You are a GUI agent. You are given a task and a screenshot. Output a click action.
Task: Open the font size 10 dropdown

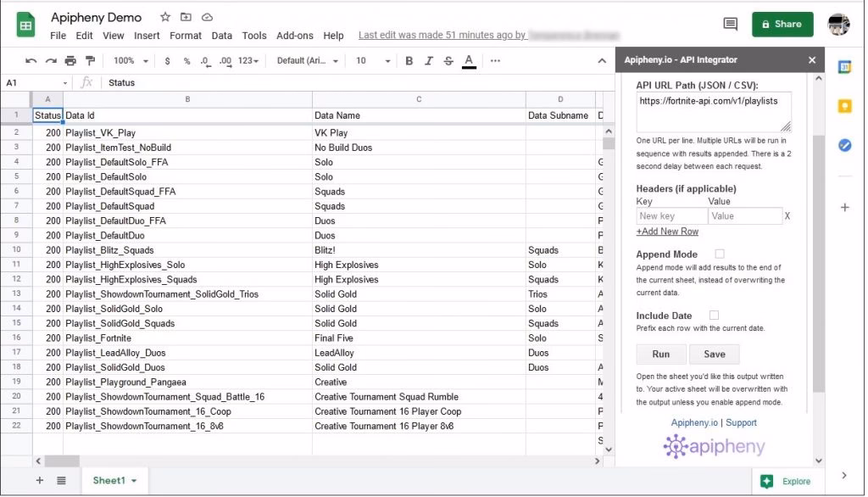(373, 61)
